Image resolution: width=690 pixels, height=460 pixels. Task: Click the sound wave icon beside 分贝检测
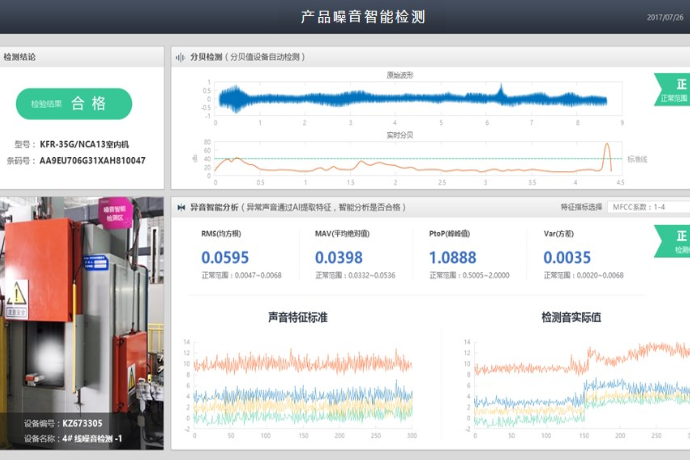(180, 57)
